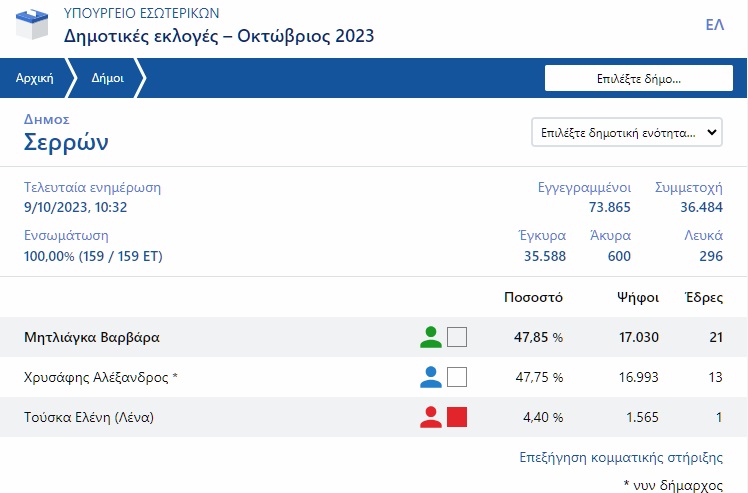The height and width of the screenshot is (493, 748).
Task: Switch language via ΕΛ link
Action: (715, 25)
